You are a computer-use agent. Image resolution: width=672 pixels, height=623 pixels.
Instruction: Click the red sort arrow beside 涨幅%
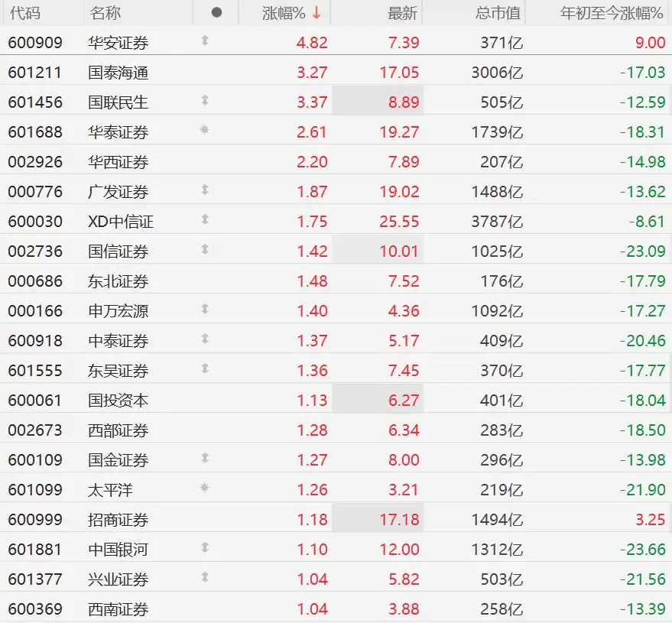pyautogui.click(x=317, y=13)
